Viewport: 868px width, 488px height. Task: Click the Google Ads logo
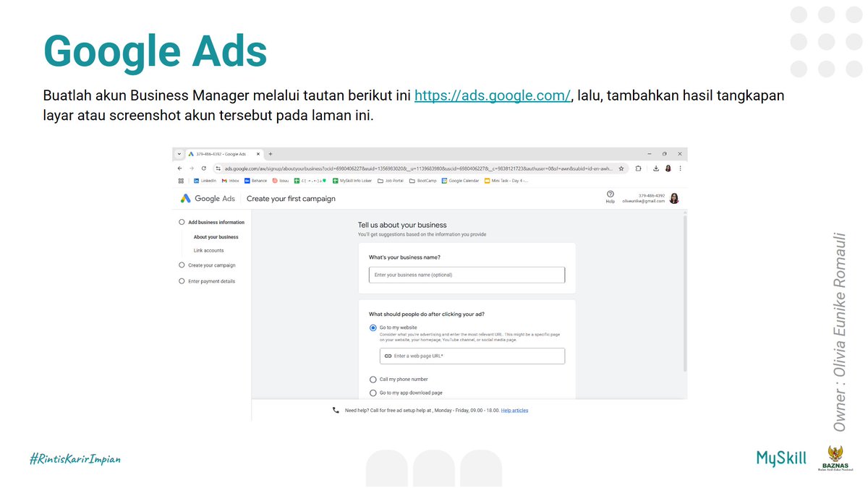pos(208,199)
